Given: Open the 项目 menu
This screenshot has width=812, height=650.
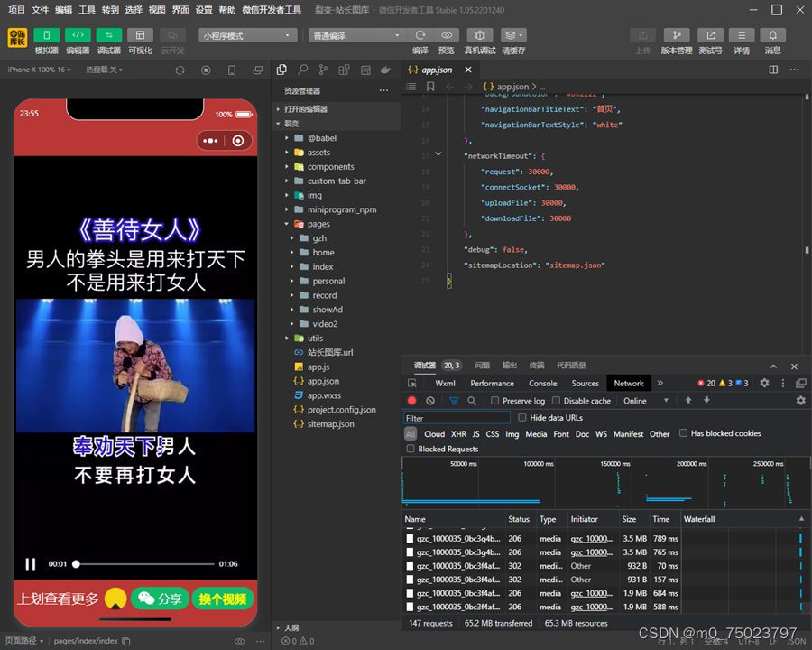Looking at the screenshot, I should point(16,9).
